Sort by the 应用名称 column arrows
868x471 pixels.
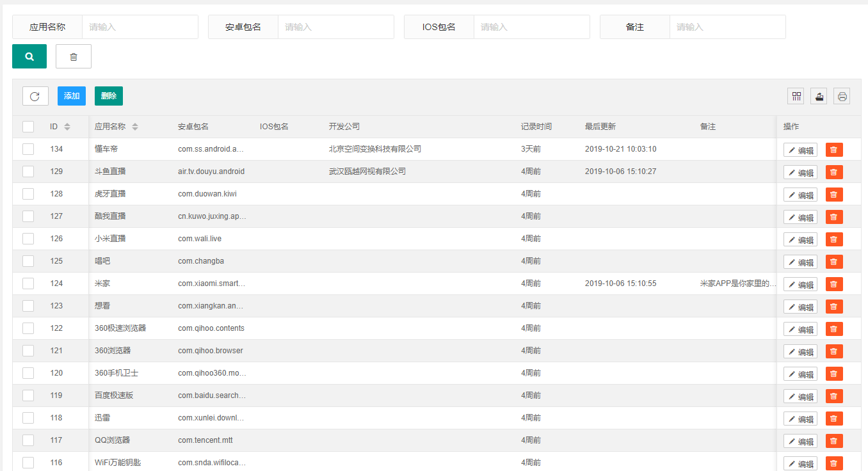[135, 127]
